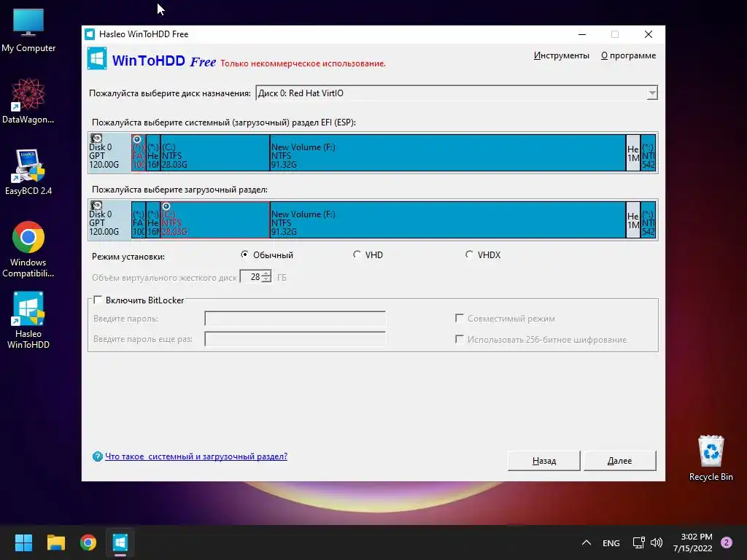The image size is (747, 560).
Task: Click help question mark icon
Action: [x=98, y=456]
